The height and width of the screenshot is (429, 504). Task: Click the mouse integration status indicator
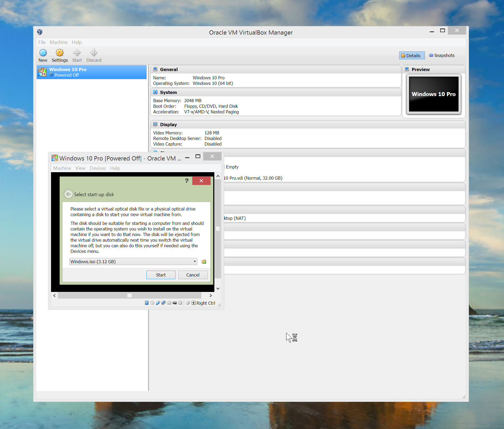(x=188, y=303)
